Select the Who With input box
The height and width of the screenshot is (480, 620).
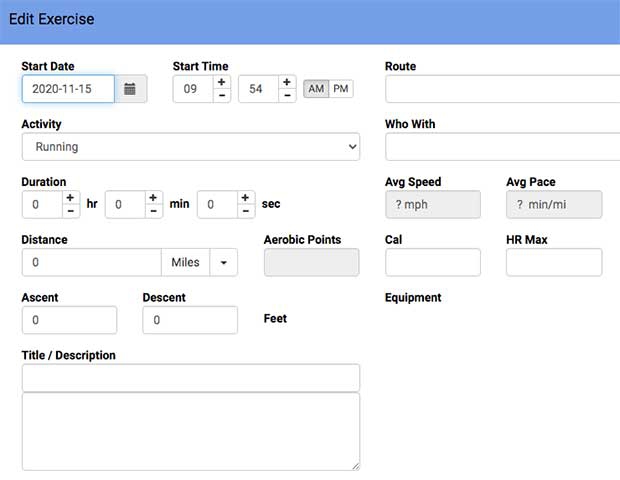click(502, 147)
